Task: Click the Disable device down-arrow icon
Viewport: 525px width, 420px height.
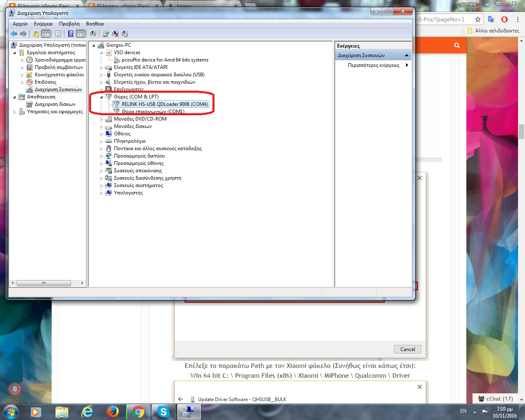Action: click(x=125, y=34)
